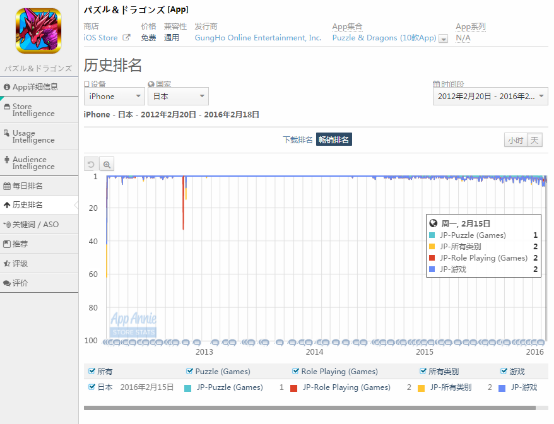The width and height of the screenshot is (554, 424).
Task: Click the info icon next to App详细信息
Action: coord(7,87)
